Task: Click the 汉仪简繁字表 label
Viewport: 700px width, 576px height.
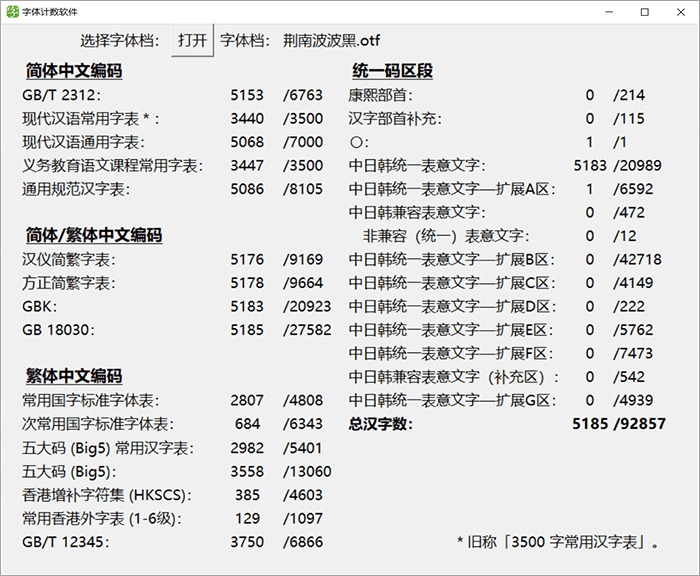Action: coord(69,259)
